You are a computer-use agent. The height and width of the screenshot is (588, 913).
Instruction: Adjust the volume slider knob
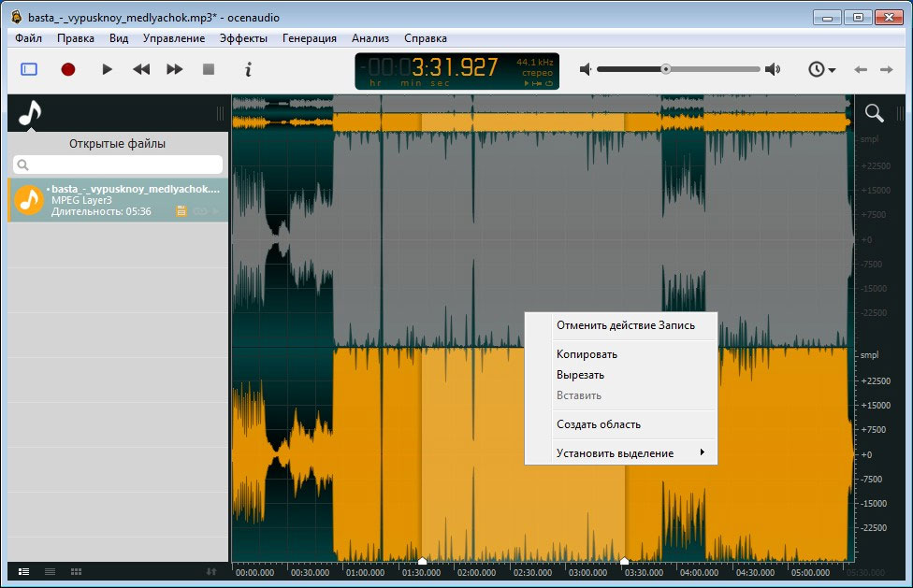[665, 69]
